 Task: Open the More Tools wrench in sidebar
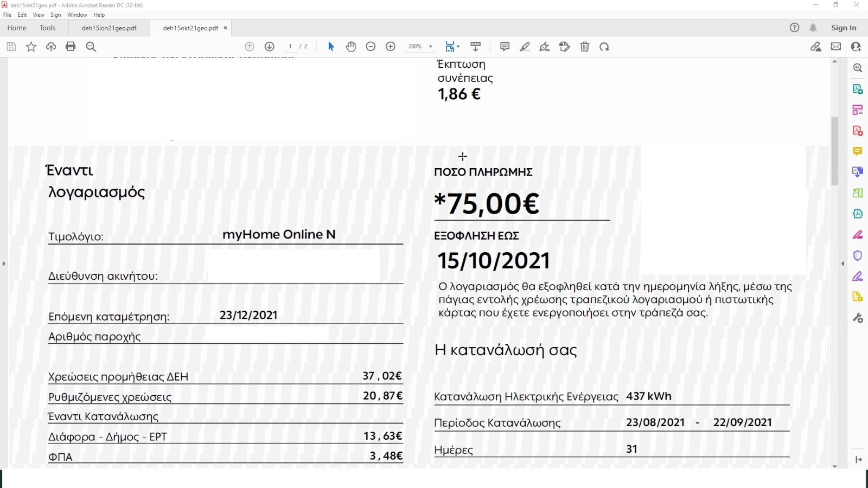[x=858, y=318]
